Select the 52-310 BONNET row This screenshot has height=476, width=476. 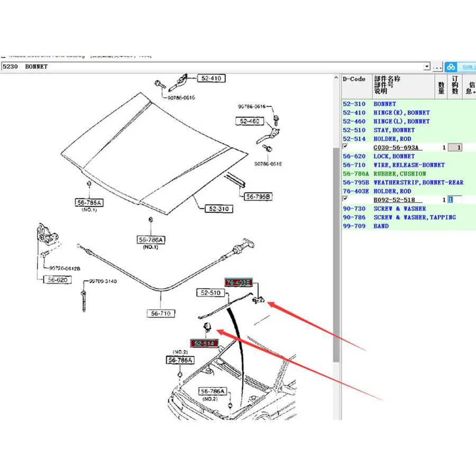pyautogui.click(x=409, y=104)
